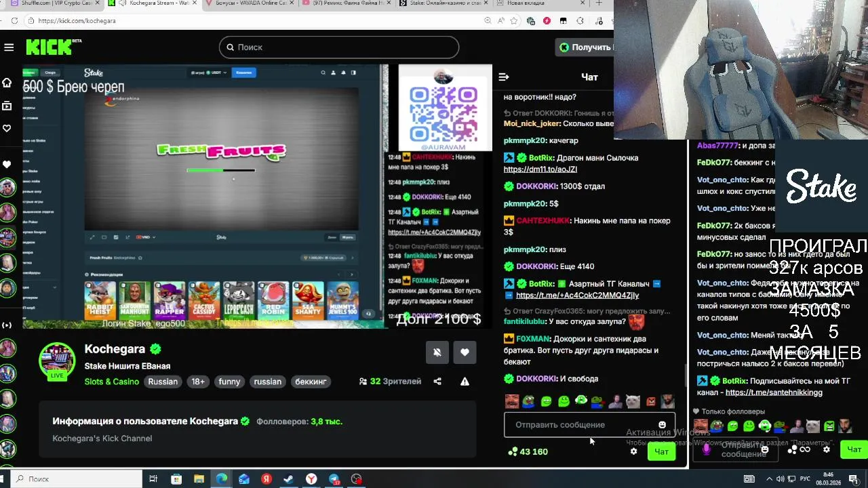Click the Фолловеров 3,8 тыс. count
This screenshot has width=868, height=488.
pos(299,422)
